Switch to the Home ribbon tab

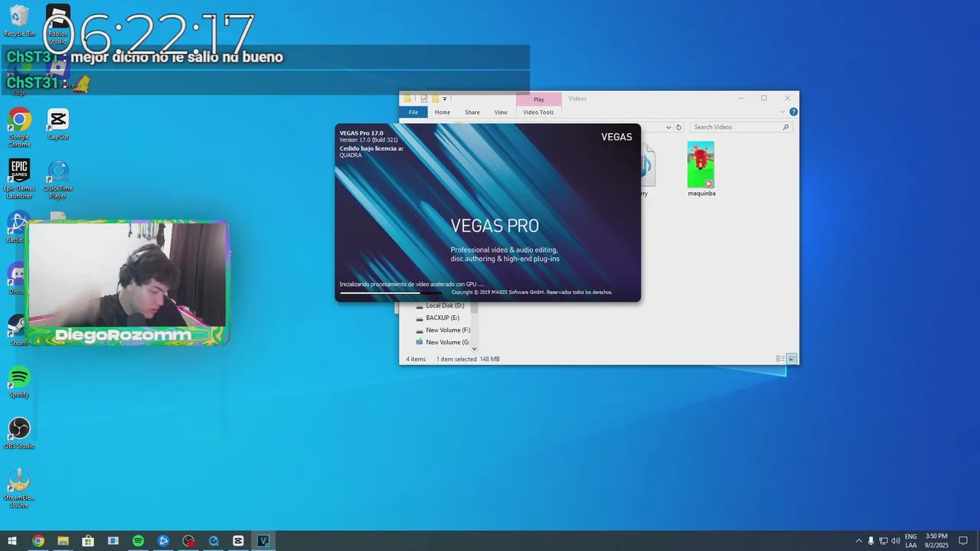tap(443, 112)
